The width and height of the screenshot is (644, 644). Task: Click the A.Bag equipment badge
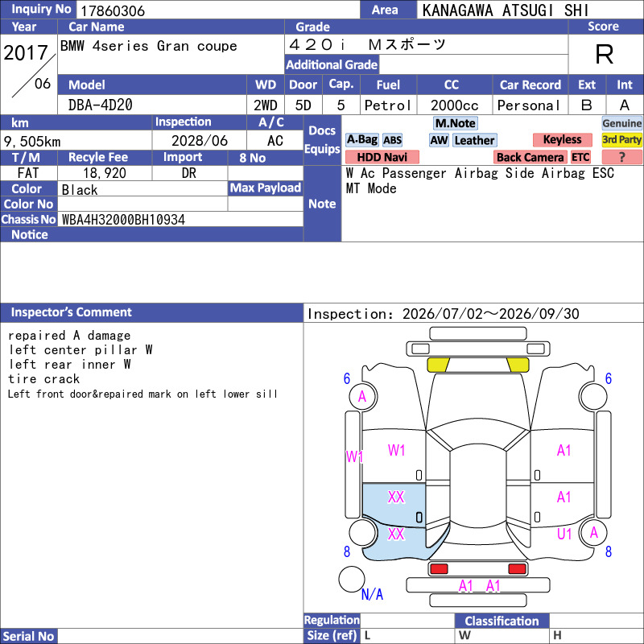pos(361,140)
